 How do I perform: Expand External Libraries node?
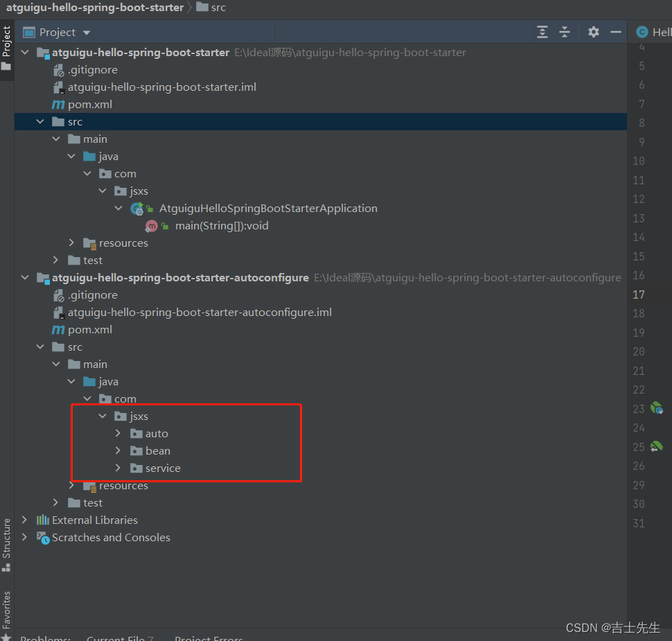pos(24,520)
